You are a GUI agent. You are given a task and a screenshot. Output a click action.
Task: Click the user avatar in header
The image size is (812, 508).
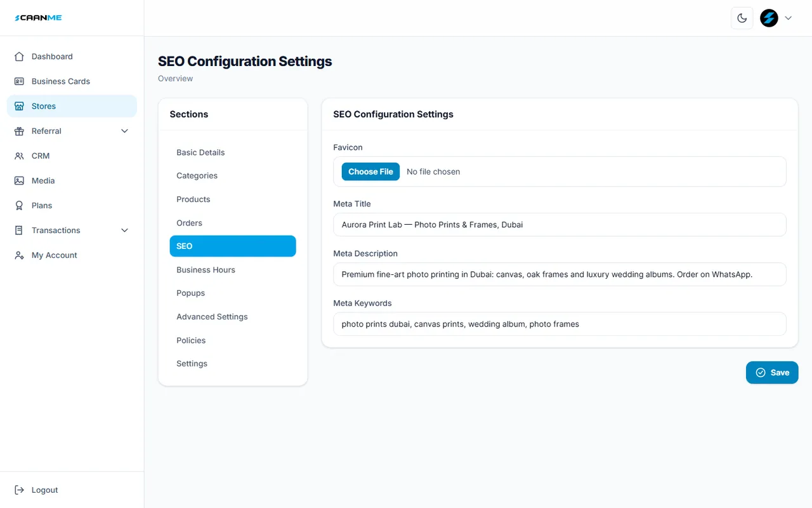pos(769,18)
